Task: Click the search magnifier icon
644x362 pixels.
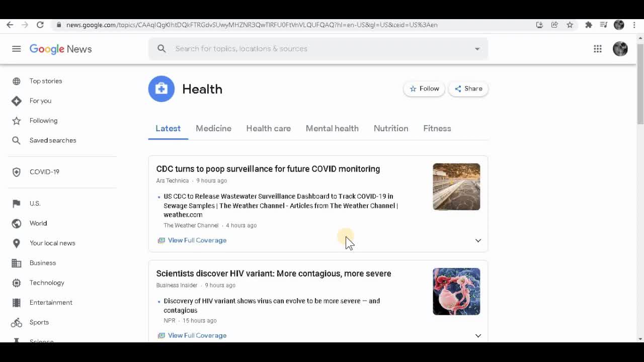Action: click(x=162, y=49)
